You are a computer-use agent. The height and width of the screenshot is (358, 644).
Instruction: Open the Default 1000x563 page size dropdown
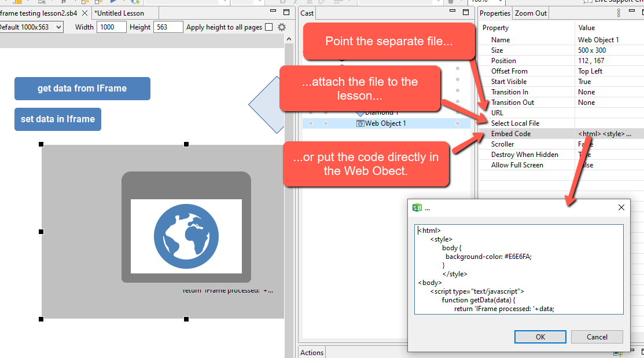tap(59, 27)
